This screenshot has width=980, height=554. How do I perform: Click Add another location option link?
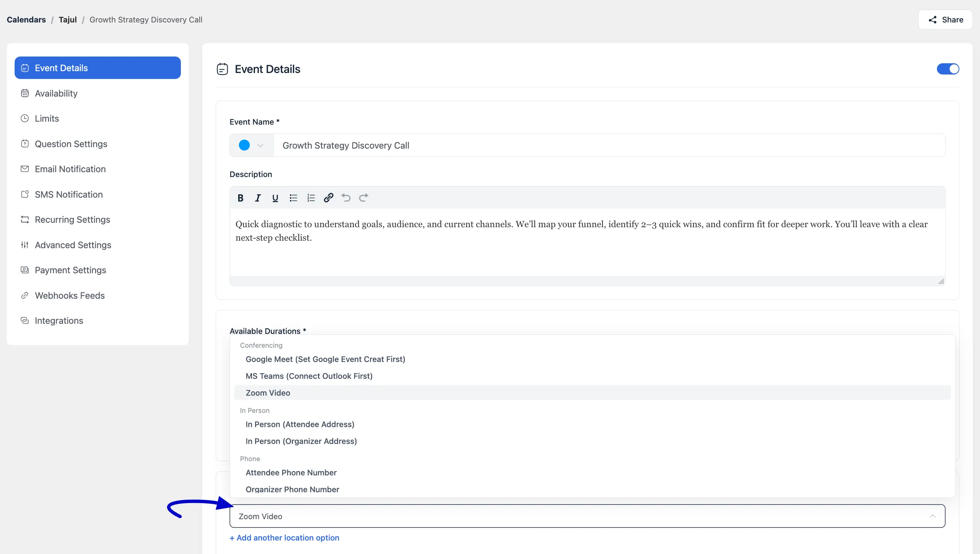284,538
